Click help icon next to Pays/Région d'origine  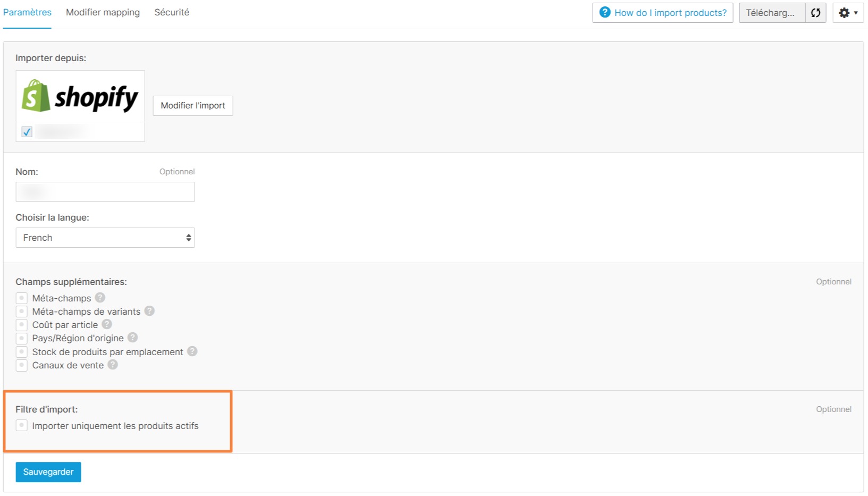click(133, 338)
